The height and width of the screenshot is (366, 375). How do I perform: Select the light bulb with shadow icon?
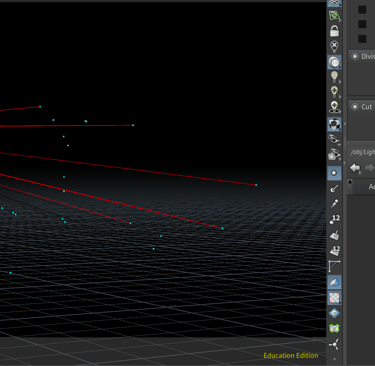[334, 107]
